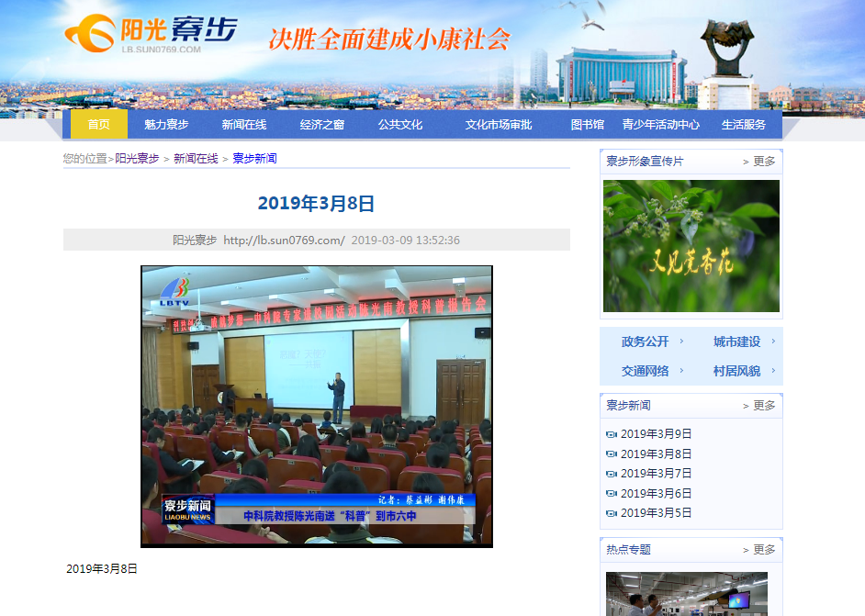
Task: Click the arrow next to 城市建设
Action: (x=773, y=342)
